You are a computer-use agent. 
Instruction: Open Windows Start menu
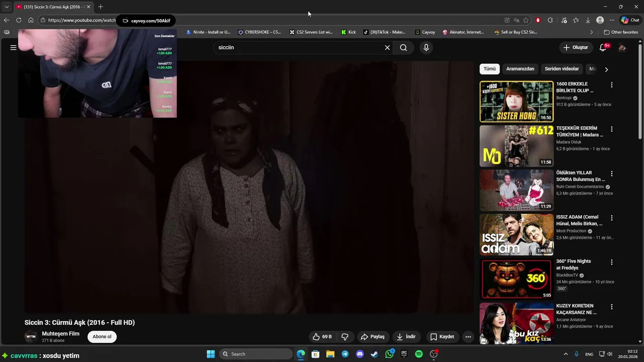click(211, 354)
